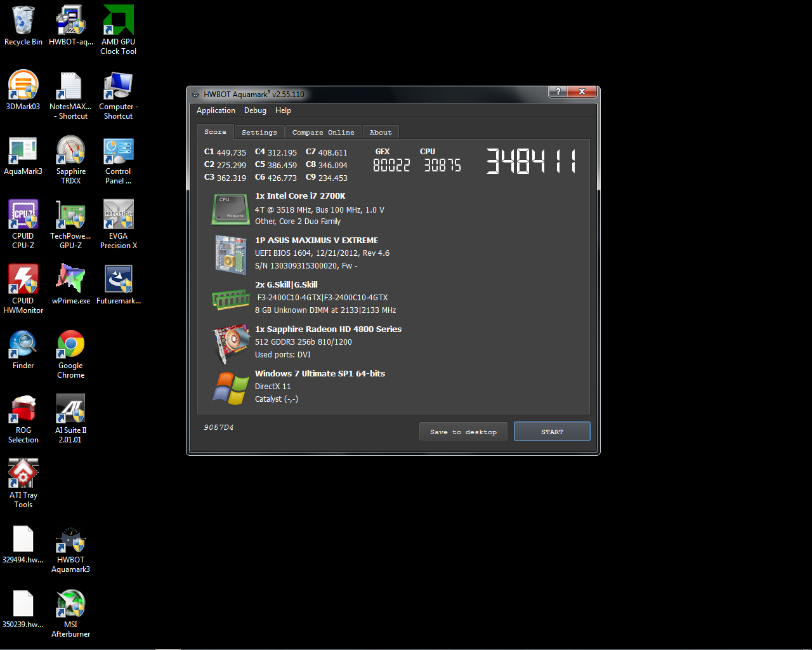Switch to the About tab
Image resolution: width=812 pixels, height=650 pixels.
click(381, 132)
